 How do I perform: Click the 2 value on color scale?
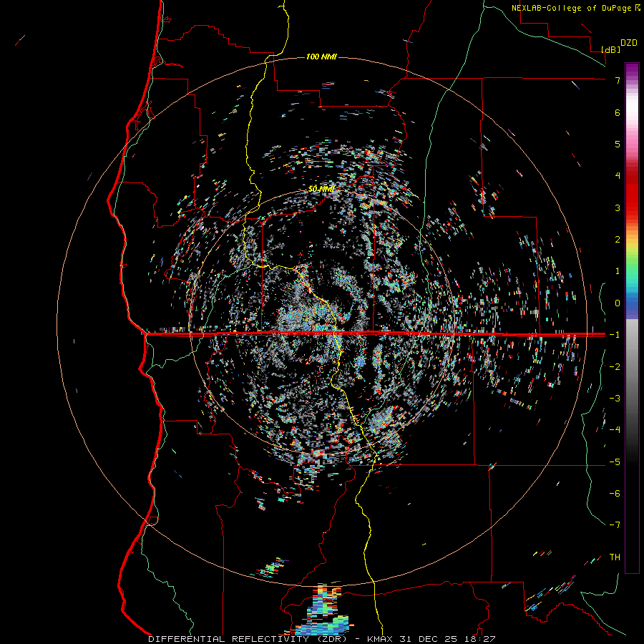pos(618,240)
